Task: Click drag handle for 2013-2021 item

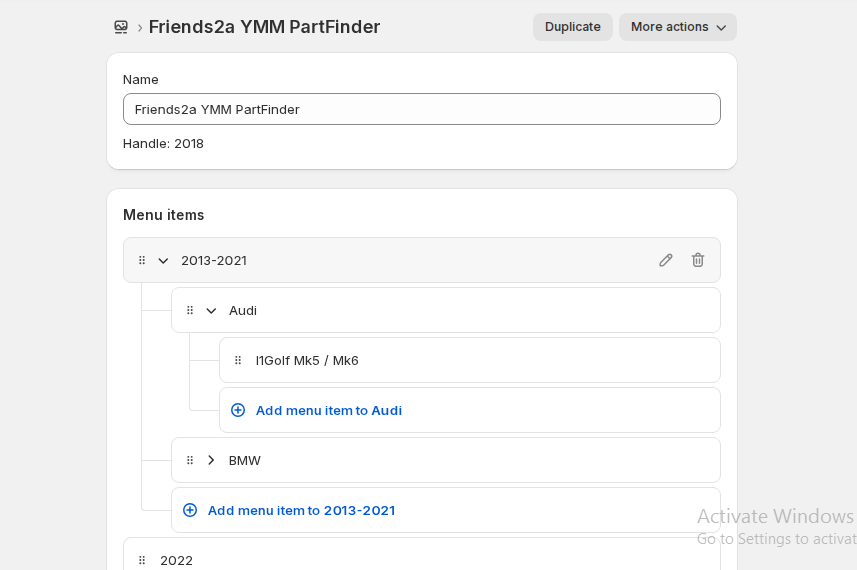Action: [x=142, y=260]
